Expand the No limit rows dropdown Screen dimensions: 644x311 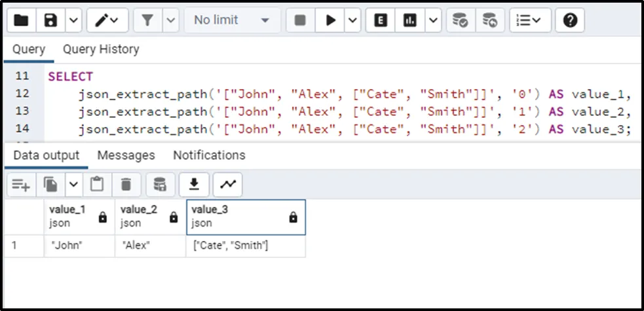(232, 21)
